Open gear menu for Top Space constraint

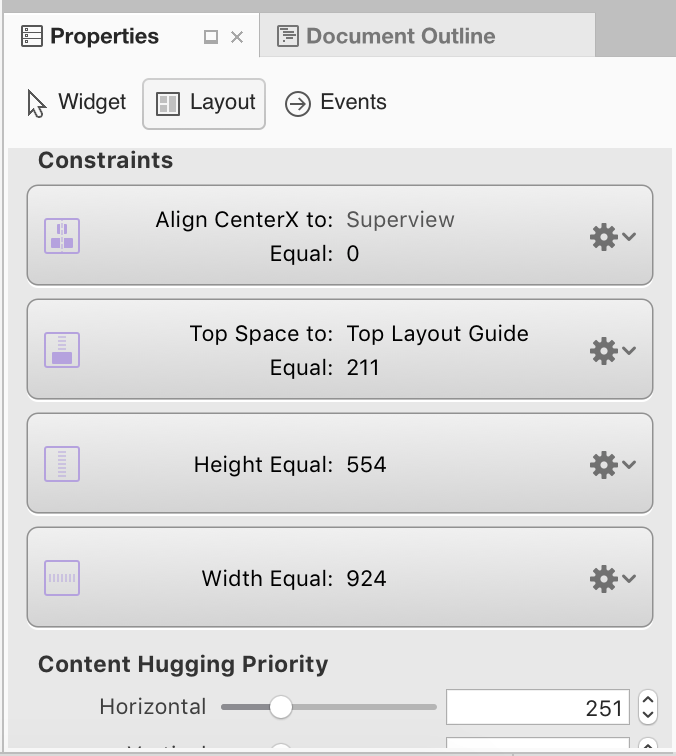[612, 351]
